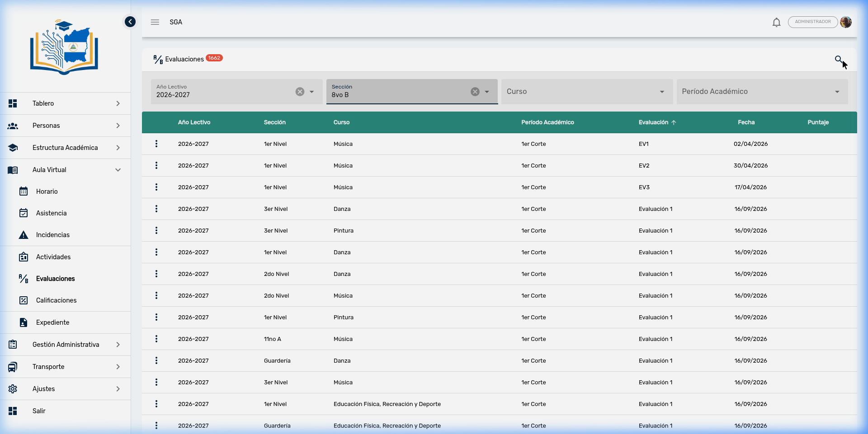Screen dimensions: 868x434
Task: Open the search magnifier in Evaluaciones
Action: [839, 60]
